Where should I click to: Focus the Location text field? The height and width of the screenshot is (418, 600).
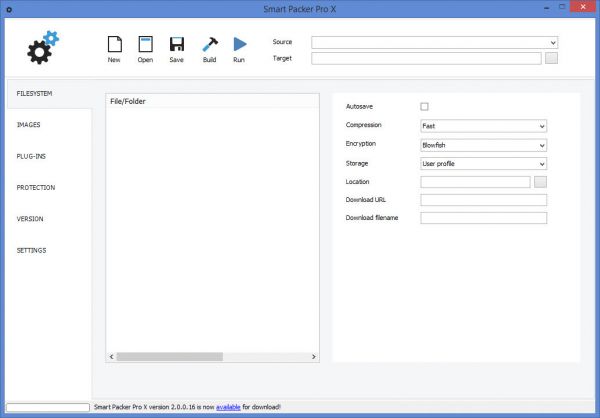click(475, 182)
